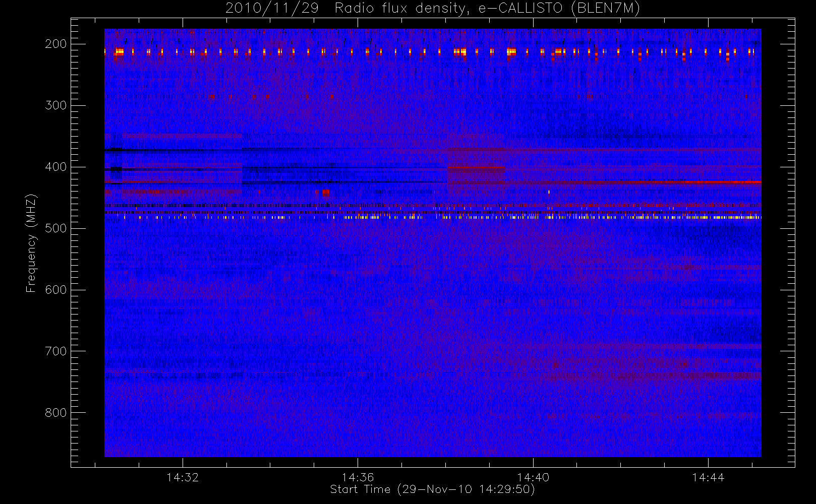Select the 200 frequency tick label
Viewport: 816px width, 504px height.
(56, 44)
